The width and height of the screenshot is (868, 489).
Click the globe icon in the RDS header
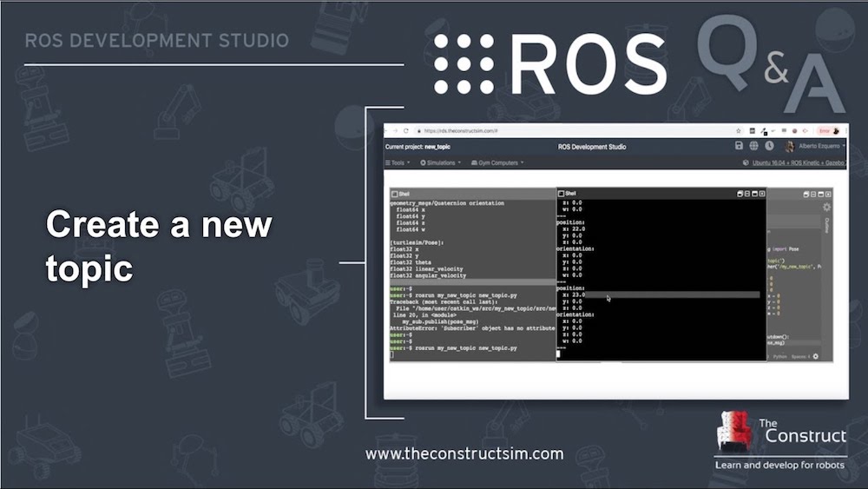754,146
